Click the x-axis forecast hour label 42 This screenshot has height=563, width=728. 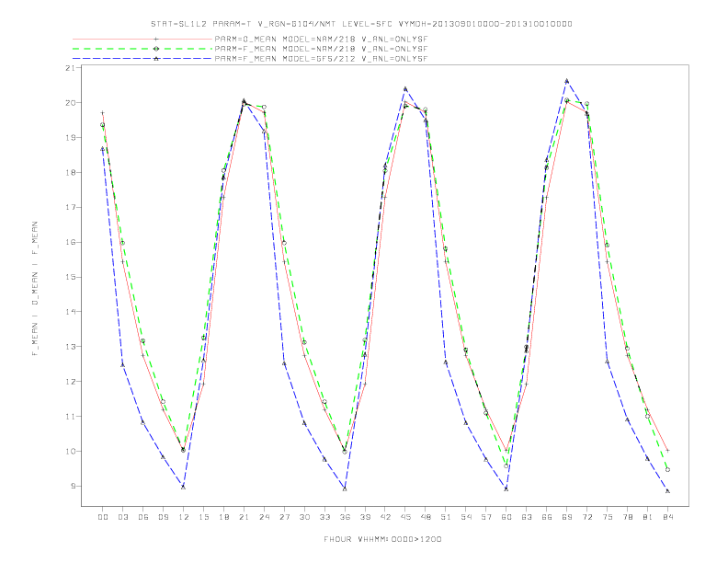[385, 517]
